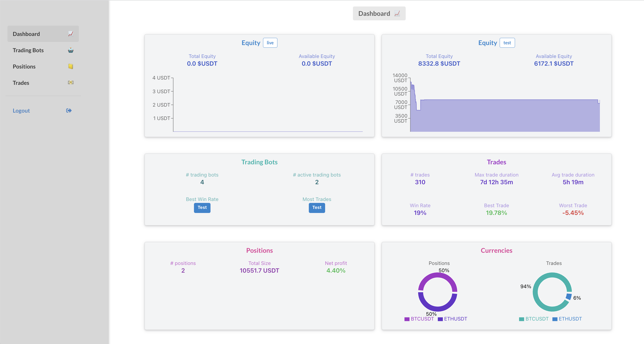
Task: Click the yellow note icon beside Positions
Action: 71,66
